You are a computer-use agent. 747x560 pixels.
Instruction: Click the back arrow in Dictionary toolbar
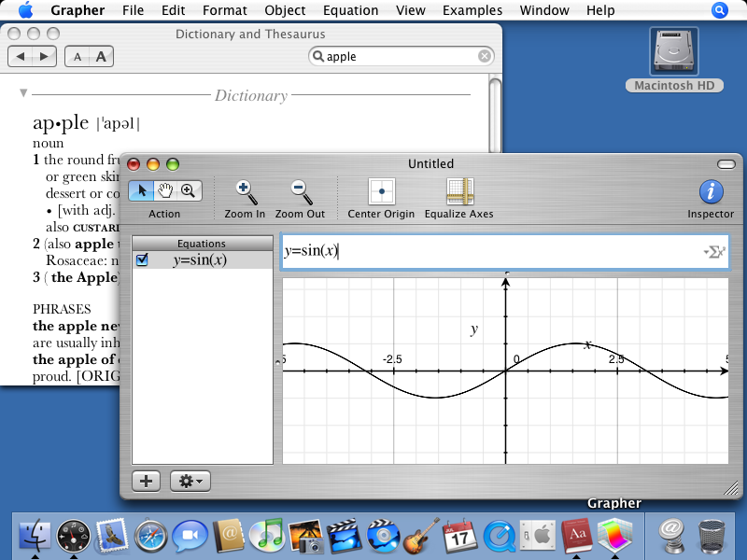pyautogui.click(x=22, y=56)
